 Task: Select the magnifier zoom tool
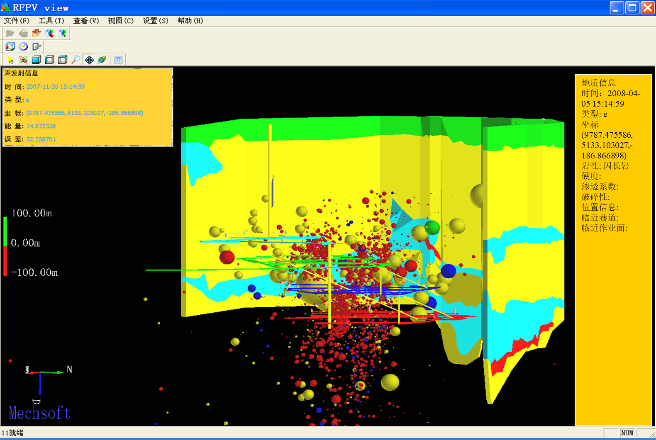coord(76,60)
